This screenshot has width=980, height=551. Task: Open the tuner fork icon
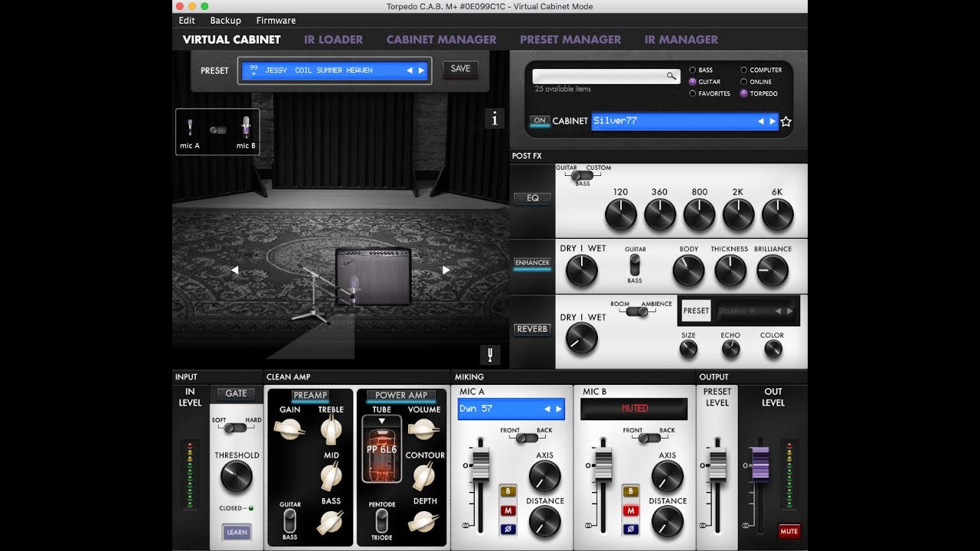pyautogui.click(x=489, y=355)
